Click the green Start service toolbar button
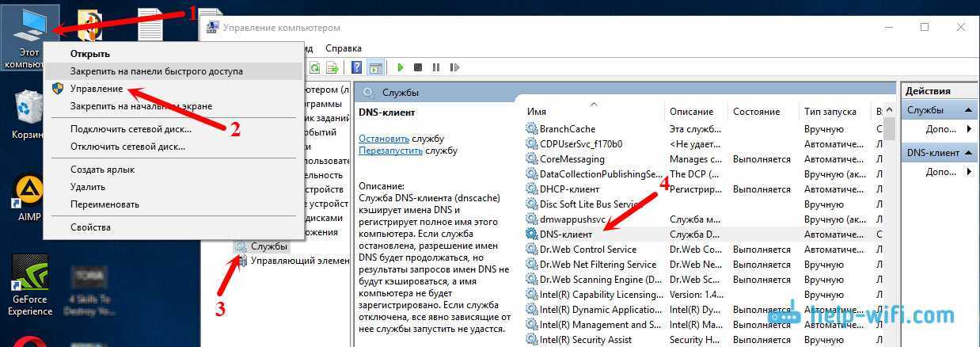 tap(401, 68)
